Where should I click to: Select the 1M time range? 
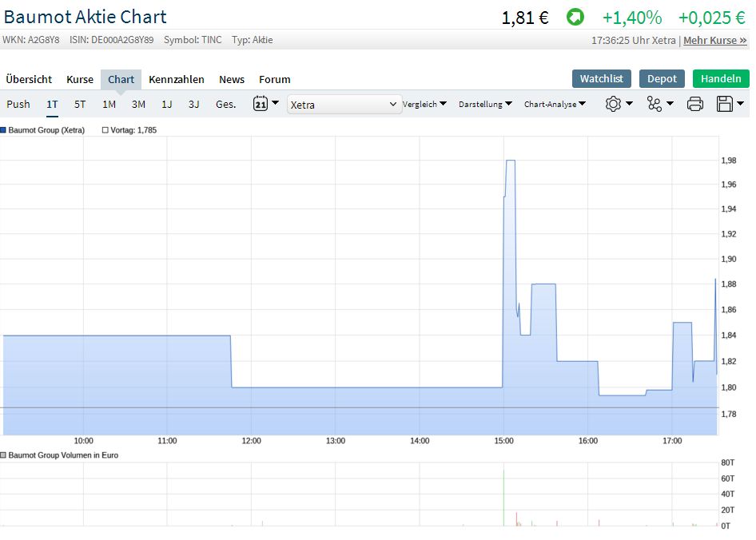click(109, 104)
